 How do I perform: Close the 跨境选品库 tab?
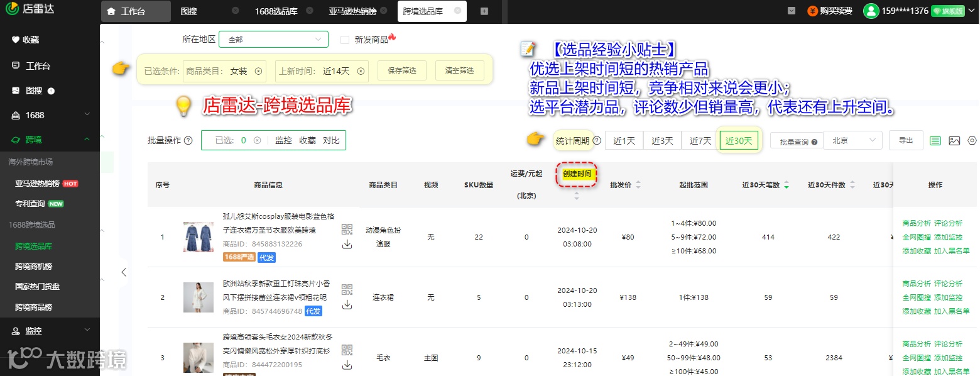click(x=457, y=11)
